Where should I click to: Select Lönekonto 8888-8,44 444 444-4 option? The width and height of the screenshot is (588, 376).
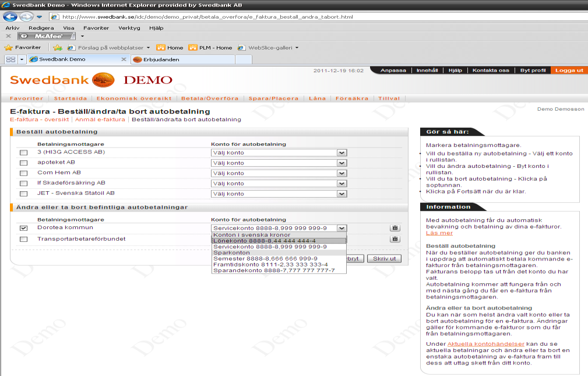point(279,241)
